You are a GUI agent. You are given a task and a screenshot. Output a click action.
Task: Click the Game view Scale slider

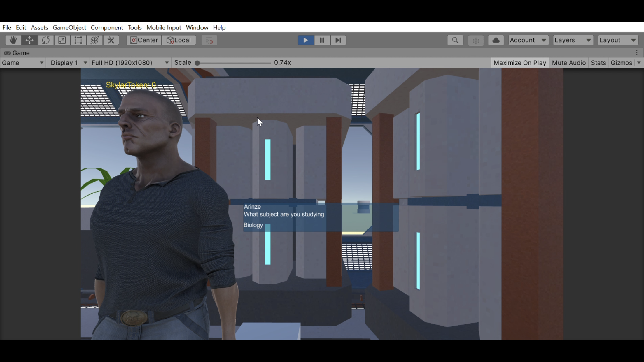(233, 63)
